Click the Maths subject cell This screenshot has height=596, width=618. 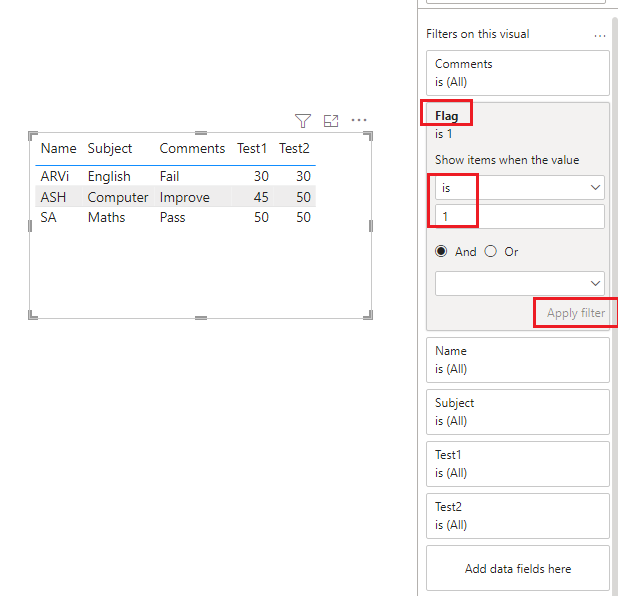106,217
